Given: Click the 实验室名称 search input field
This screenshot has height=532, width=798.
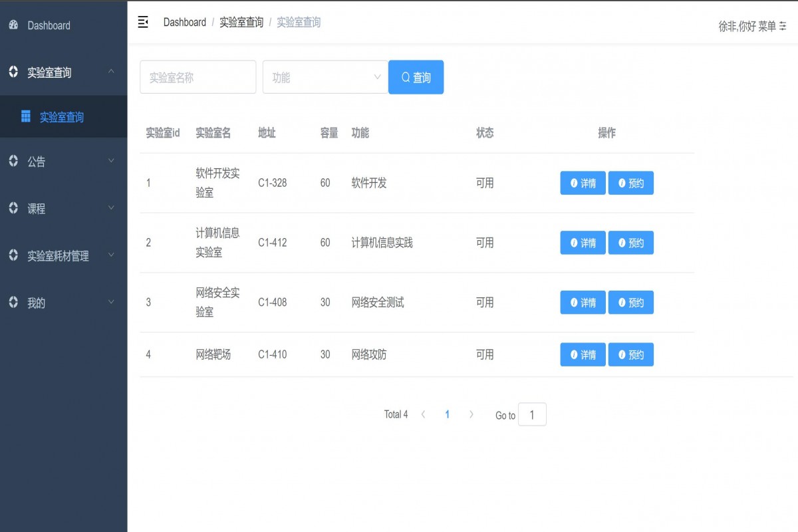Looking at the screenshot, I should pyautogui.click(x=198, y=76).
